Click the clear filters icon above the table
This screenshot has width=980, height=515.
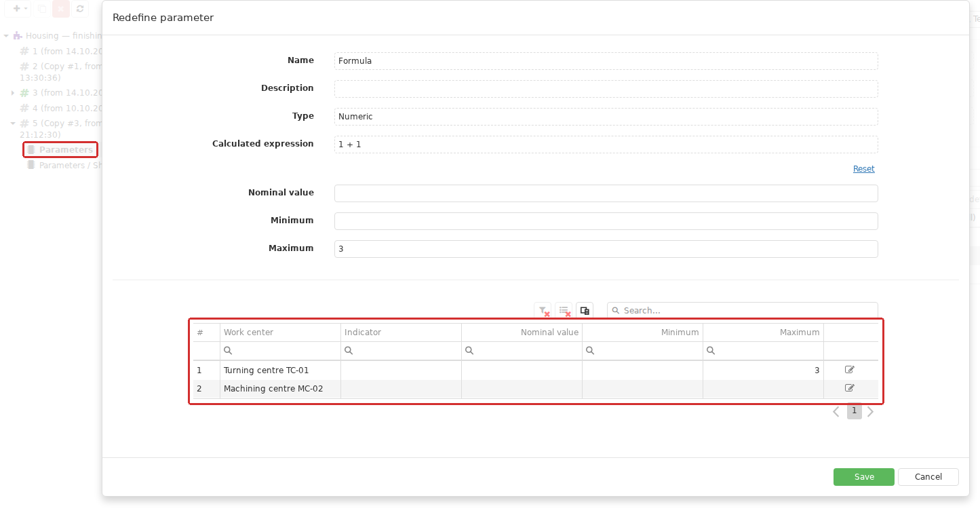543,311
